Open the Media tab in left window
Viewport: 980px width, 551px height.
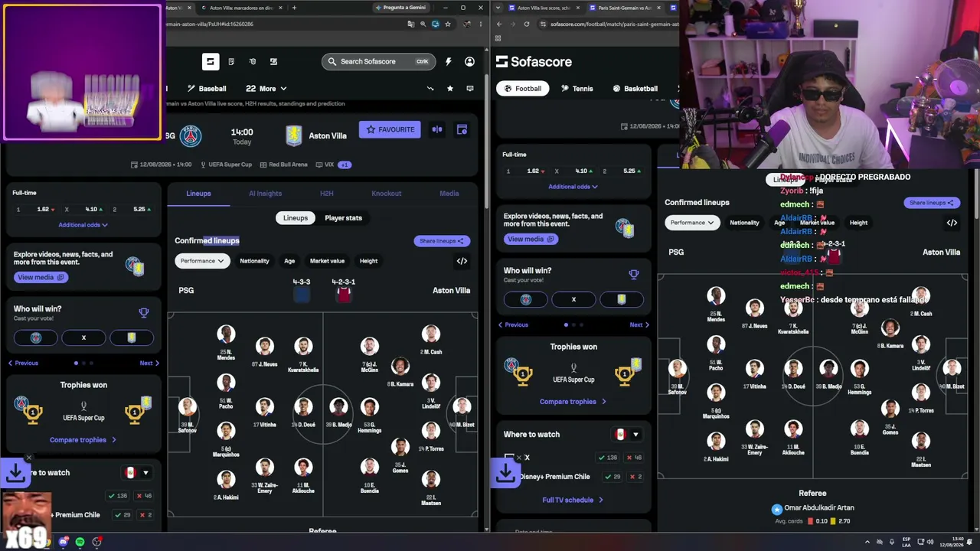[449, 194]
